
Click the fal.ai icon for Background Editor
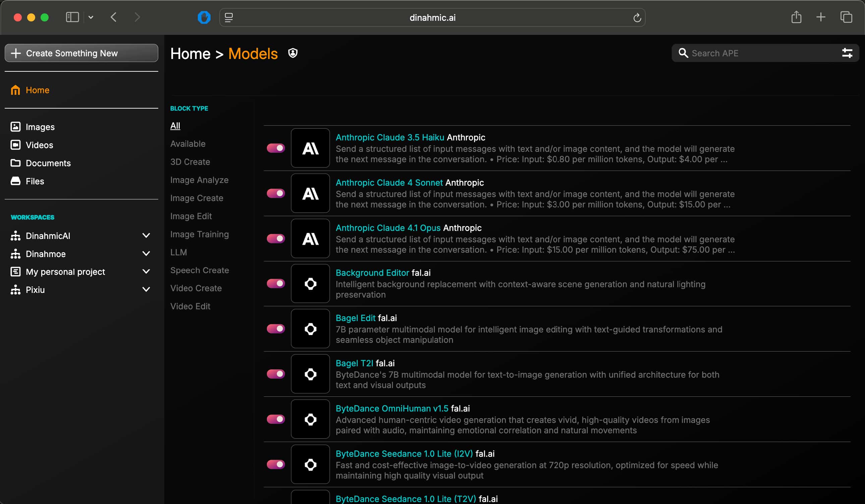(x=310, y=284)
